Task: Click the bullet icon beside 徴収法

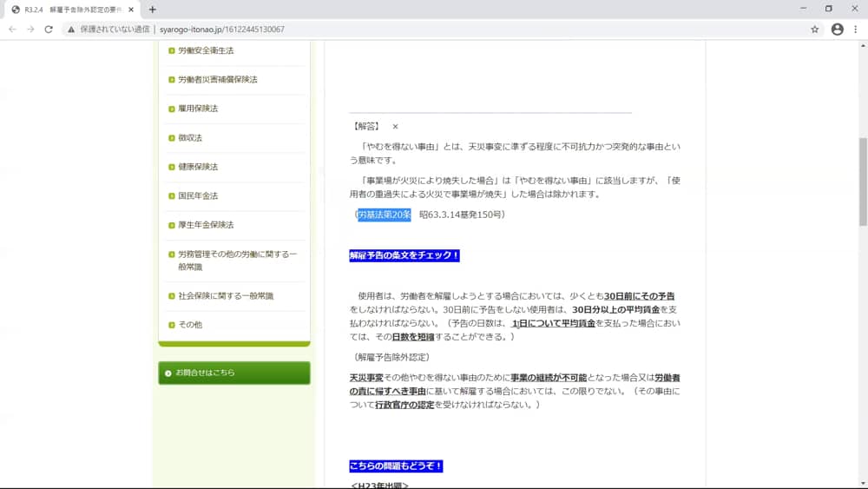Action: [172, 138]
